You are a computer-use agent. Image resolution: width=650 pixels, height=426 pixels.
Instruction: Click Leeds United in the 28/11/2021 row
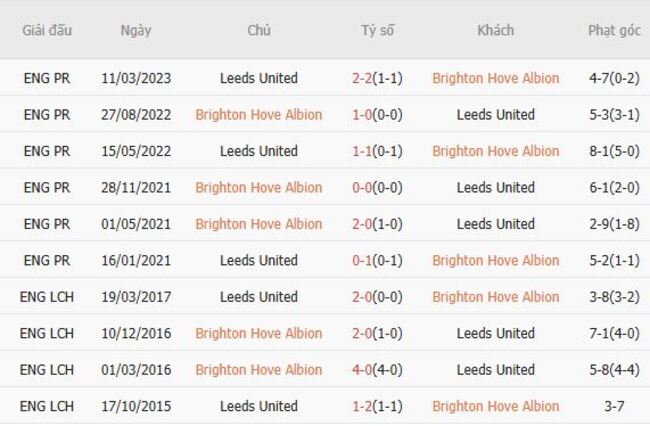[496, 187]
